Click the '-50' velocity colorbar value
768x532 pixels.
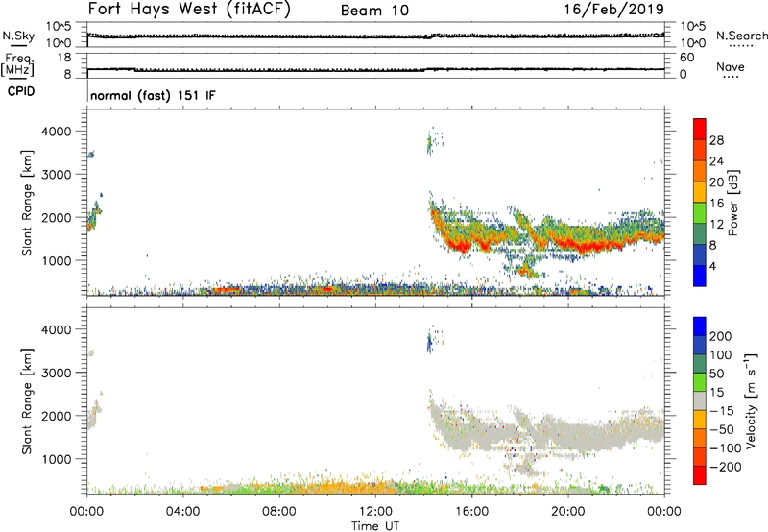pos(722,429)
